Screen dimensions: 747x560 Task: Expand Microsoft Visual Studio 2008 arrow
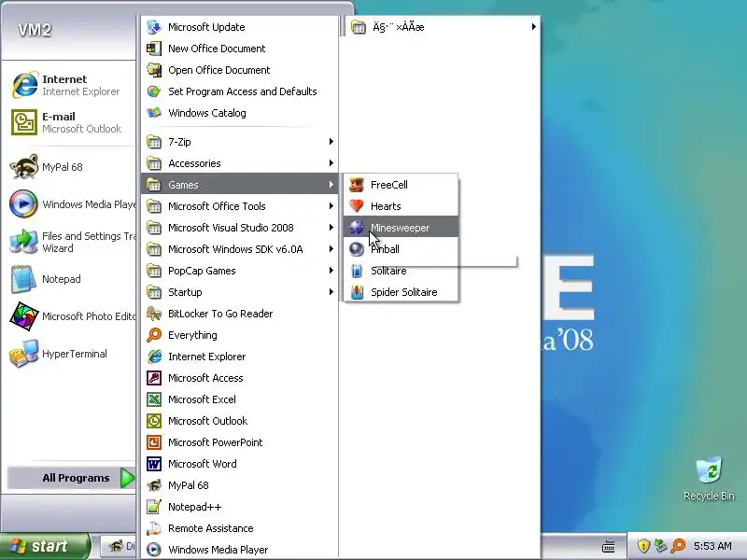(x=331, y=227)
